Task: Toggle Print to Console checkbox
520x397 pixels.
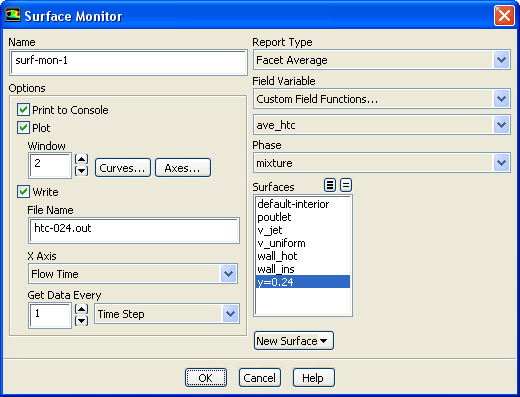Action: pyautogui.click(x=23, y=110)
